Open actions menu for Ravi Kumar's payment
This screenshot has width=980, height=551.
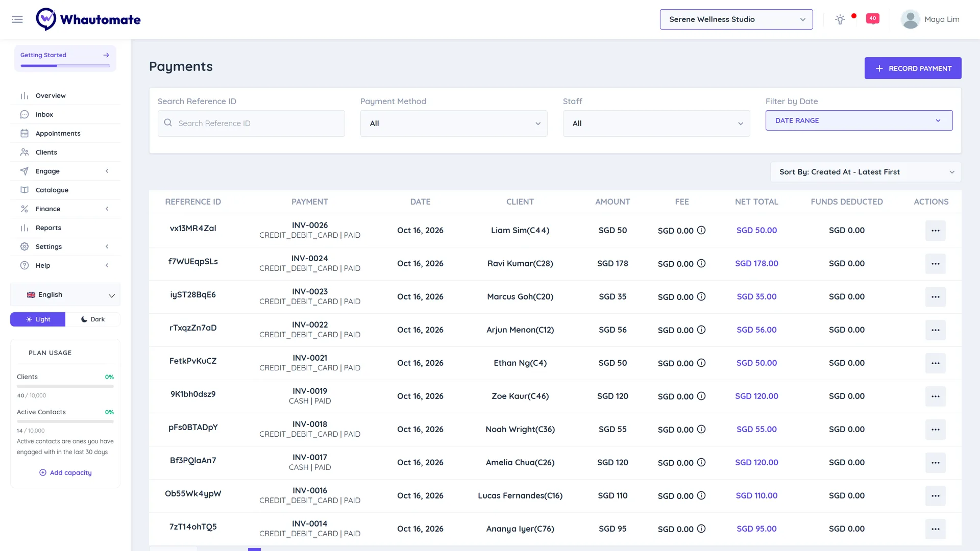935,264
